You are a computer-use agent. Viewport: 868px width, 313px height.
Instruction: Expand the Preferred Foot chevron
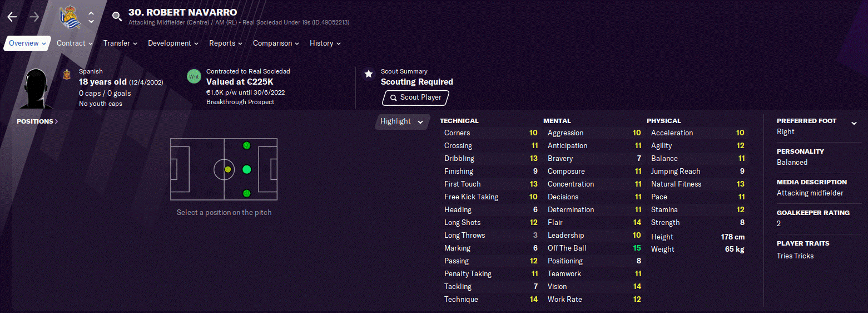[854, 123]
